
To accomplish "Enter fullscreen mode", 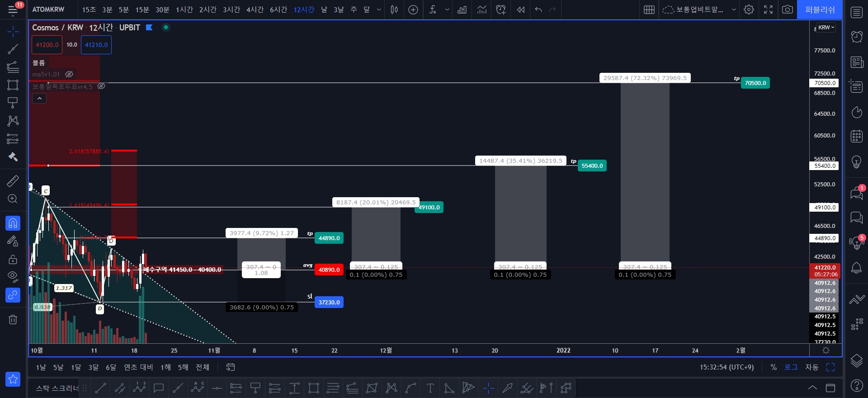I will point(769,9).
